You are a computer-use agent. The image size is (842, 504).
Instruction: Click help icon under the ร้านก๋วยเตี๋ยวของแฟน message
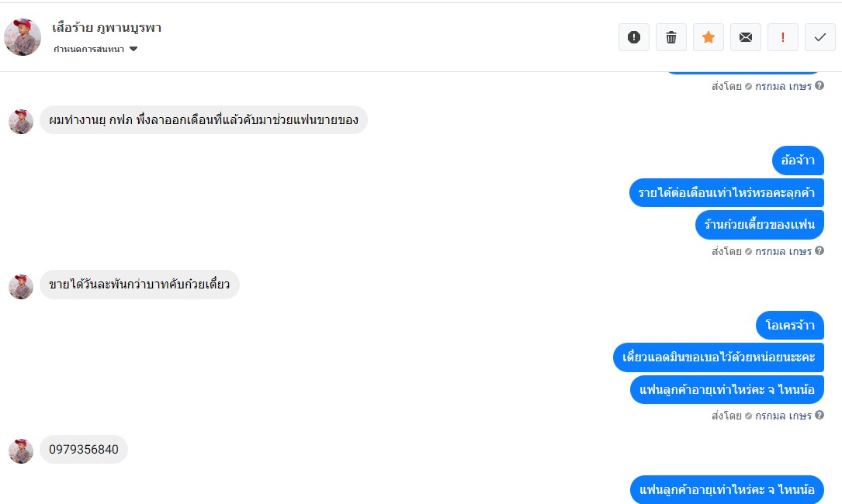[x=819, y=251]
